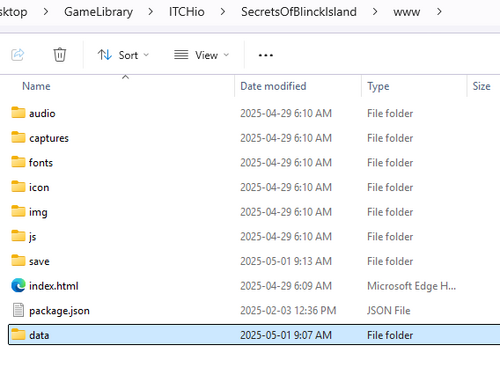This screenshot has width=500, height=375.
Task: Sort by Date modified column header
Action: click(x=273, y=86)
